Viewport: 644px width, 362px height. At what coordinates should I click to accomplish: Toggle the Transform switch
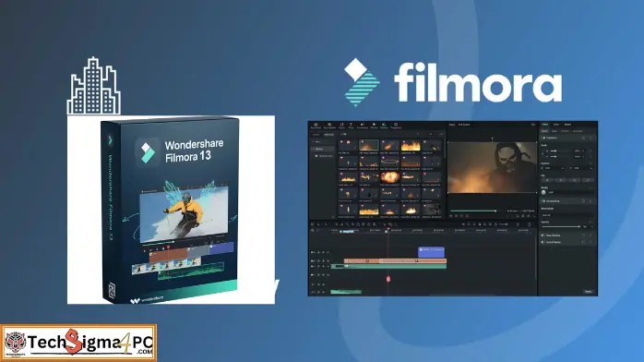click(x=543, y=139)
